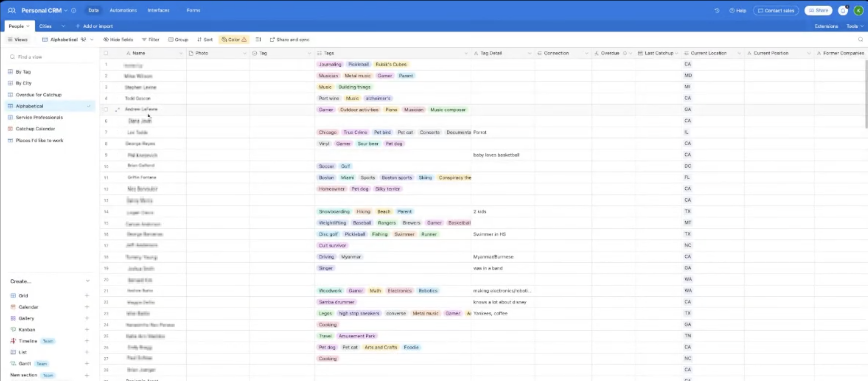
Task: Check the checkbox on row 5
Action: click(106, 109)
